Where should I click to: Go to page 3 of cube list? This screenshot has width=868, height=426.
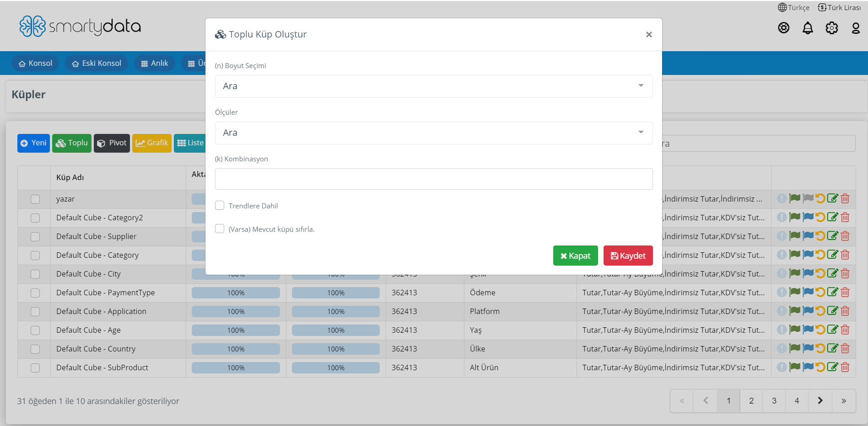(x=774, y=401)
